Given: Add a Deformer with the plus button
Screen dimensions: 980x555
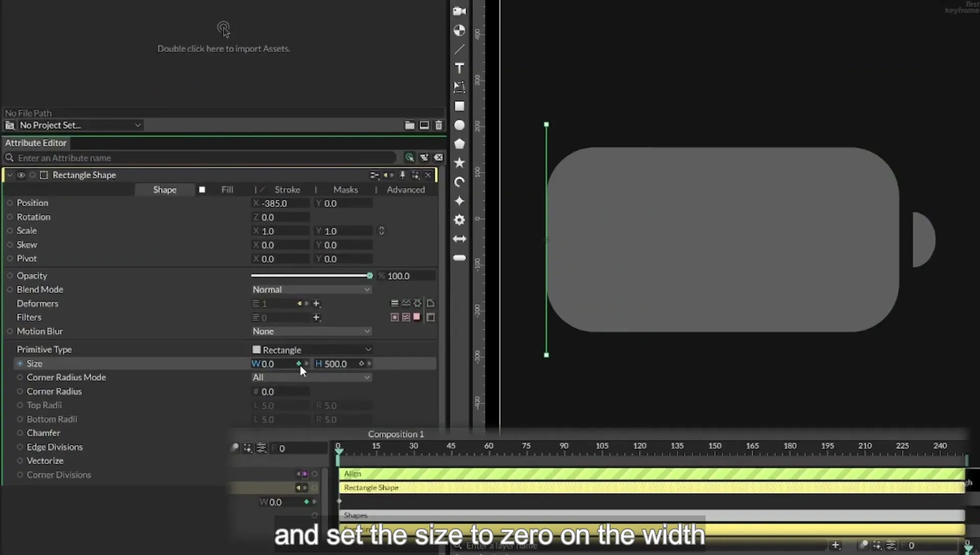Looking at the screenshot, I should pos(316,304).
